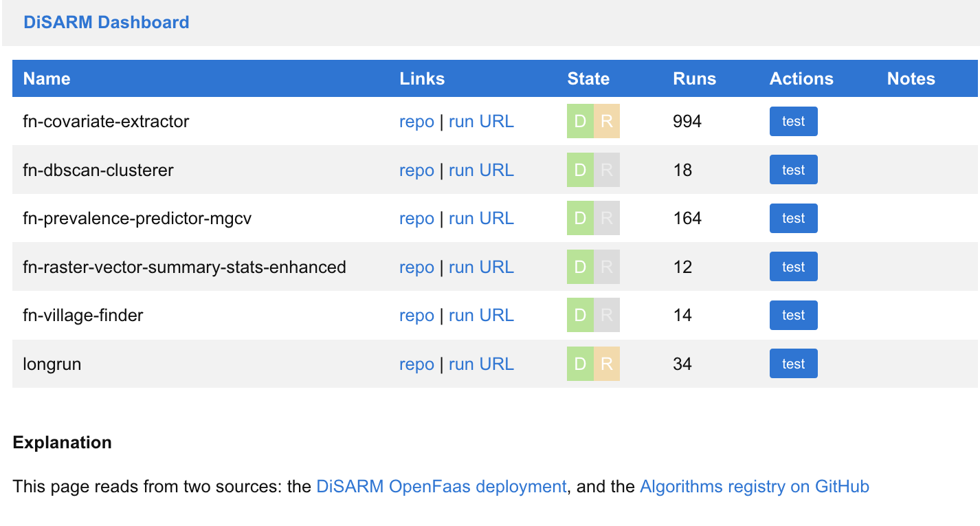Click green D state badge for fn-dbscan-clusterer

(x=580, y=170)
